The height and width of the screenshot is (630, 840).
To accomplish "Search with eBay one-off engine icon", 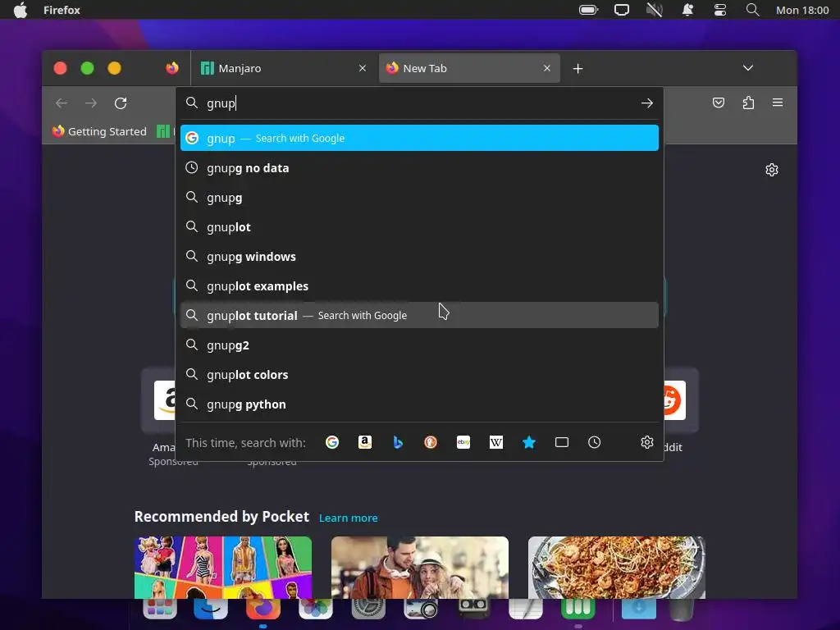I will click(x=463, y=442).
